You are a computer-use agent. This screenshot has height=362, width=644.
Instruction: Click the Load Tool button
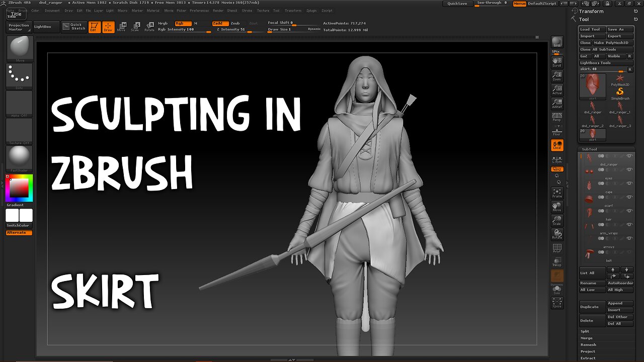(x=592, y=29)
